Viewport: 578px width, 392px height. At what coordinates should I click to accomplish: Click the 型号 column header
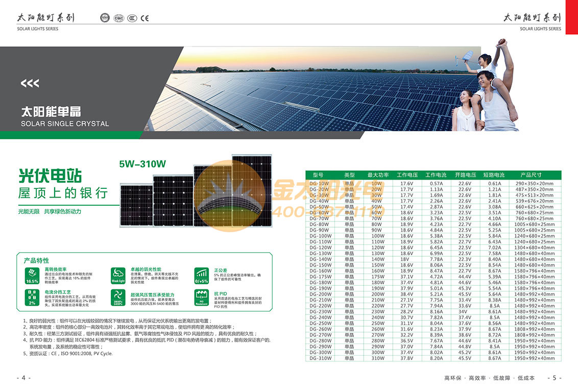tap(318, 175)
